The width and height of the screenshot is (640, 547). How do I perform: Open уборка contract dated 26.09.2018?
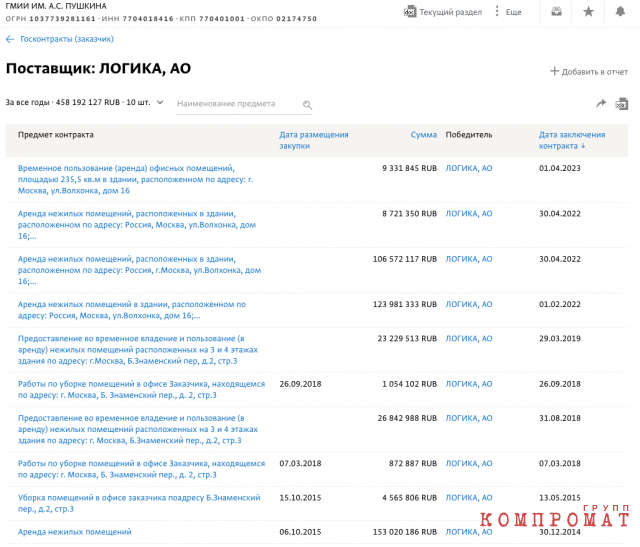coord(141,389)
